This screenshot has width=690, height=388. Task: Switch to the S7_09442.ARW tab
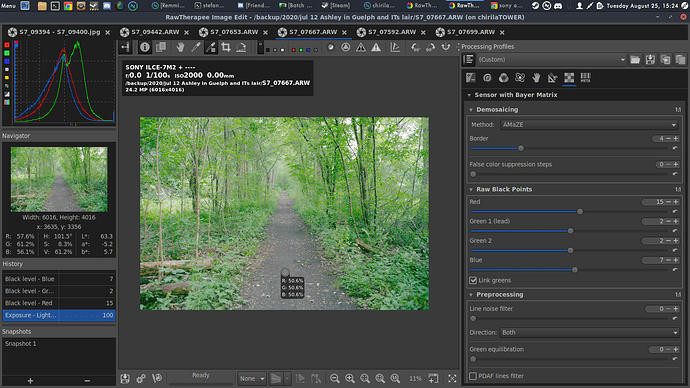tap(155, 32)
